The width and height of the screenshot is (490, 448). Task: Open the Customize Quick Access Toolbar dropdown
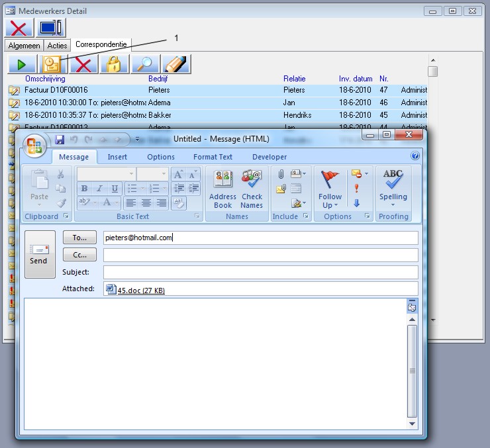137,139
